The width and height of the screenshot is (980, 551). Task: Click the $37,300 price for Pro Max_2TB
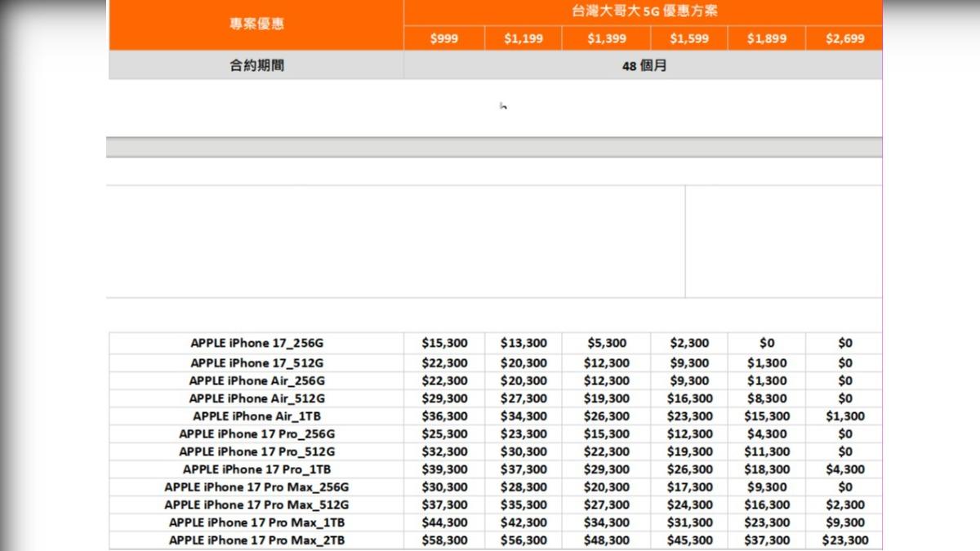[767, 540]
